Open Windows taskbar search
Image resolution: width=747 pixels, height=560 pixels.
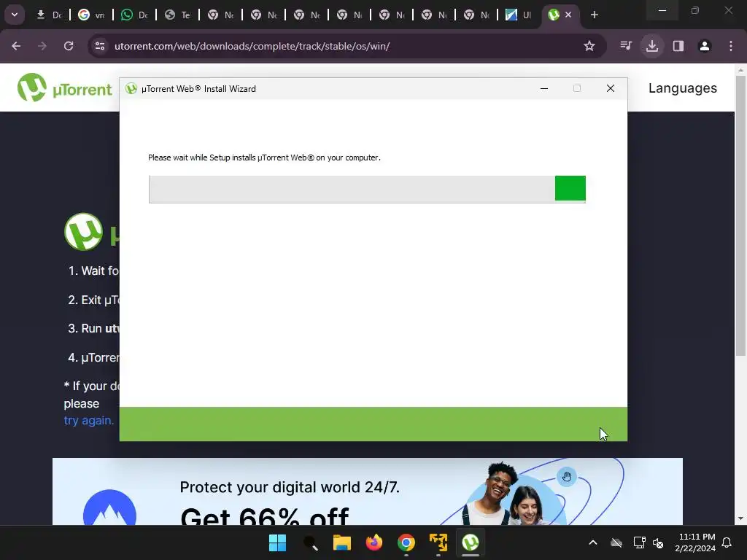pyautogui.click(x=310, y=542)
